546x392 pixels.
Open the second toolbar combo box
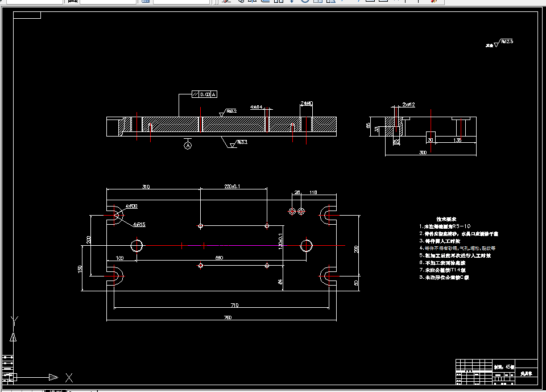[x=108, y=1]
